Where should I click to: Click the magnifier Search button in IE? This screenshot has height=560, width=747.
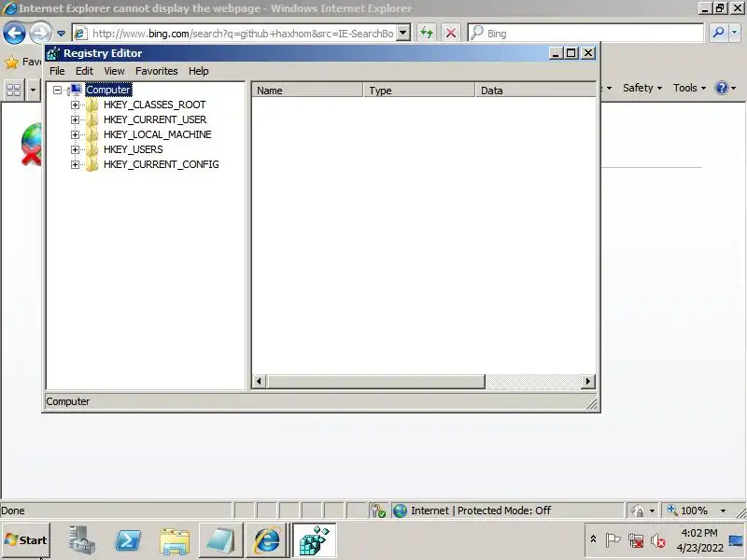tap(718, 33)
